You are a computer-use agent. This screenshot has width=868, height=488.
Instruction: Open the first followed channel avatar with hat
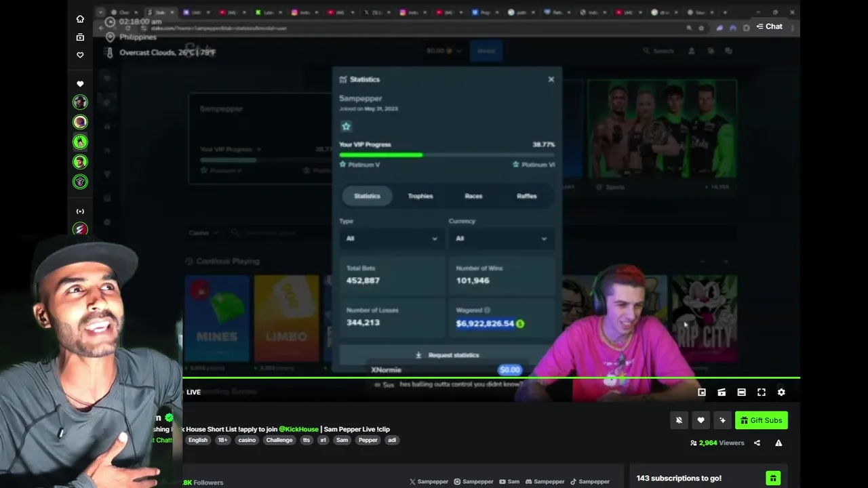tap(80, 102)
